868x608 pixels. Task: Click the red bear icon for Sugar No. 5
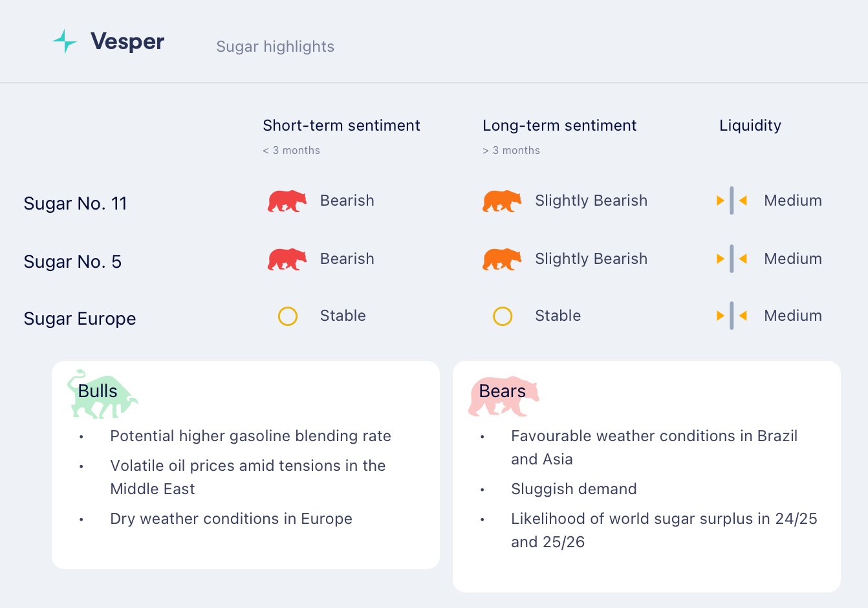pyautogui.click(x=287, y=259)
